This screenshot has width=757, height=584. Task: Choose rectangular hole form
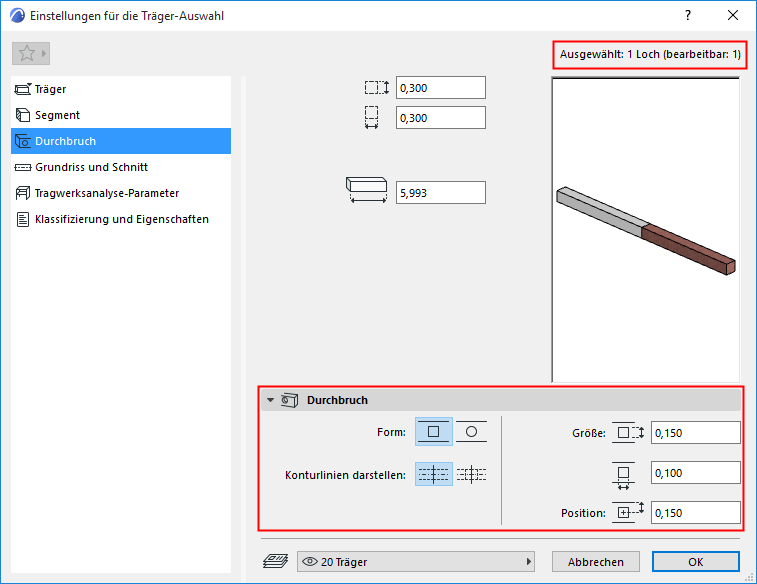(434, 431)
